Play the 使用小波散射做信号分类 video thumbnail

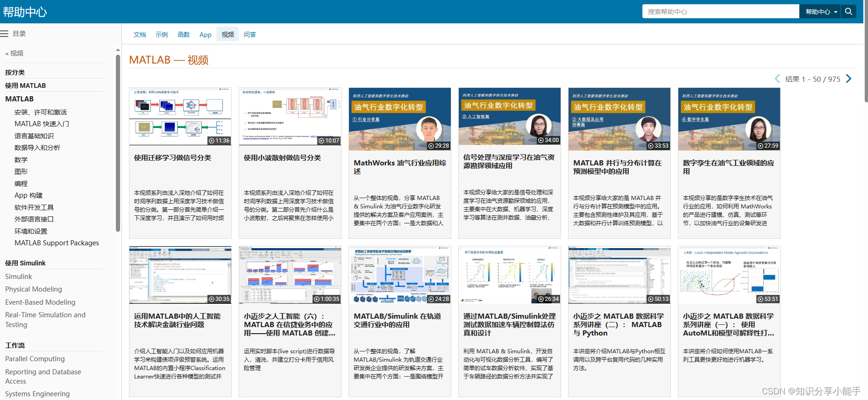[290, 116]
